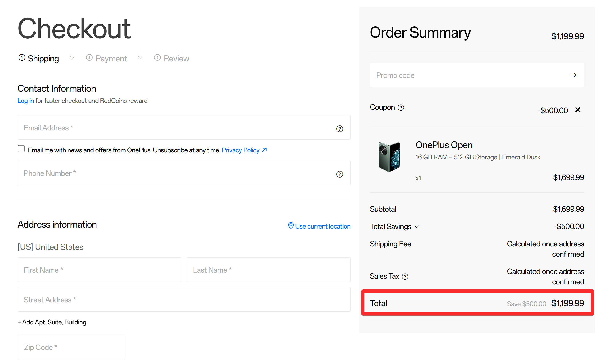Focus the Street Address field
The height and width of the screenshot is (364, 605).
184,300
